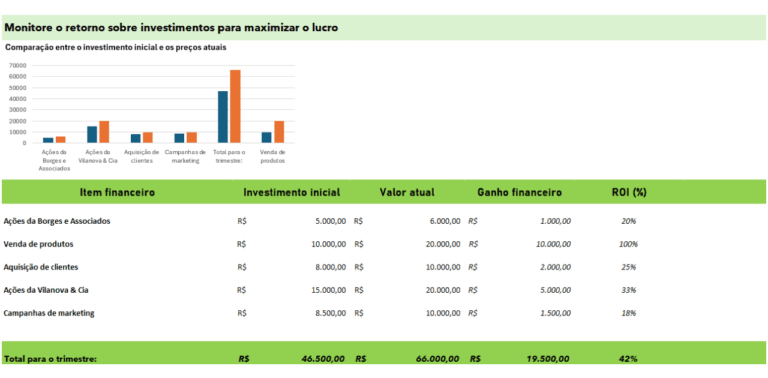Viewport: 768px width, 378px height.
Task: Click the orange 'Campanhas de marketing' chart bar
Action: pos(192,138)
